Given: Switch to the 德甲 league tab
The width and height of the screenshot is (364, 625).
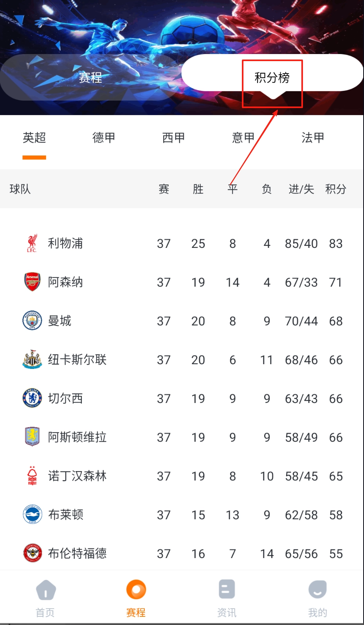Looking at the screenshot, I should coord(104,138).
